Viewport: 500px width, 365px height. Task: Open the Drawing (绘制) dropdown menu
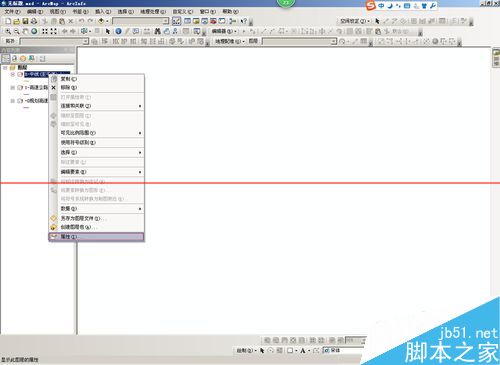[246, 350]
